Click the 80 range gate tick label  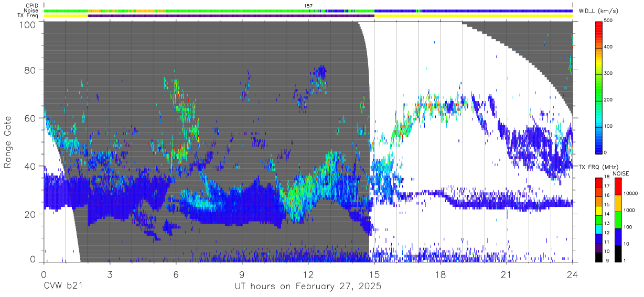pos(31,70)
